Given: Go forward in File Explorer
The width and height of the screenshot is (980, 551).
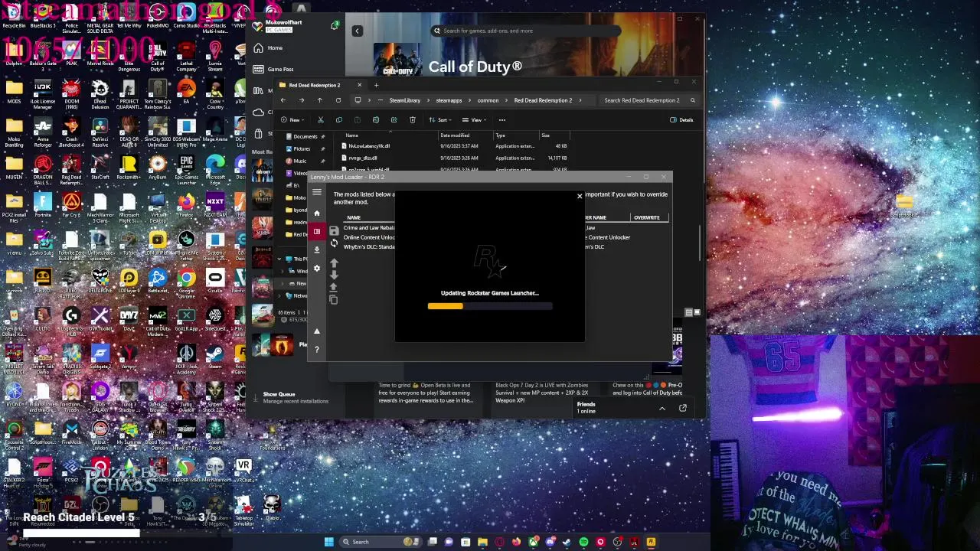Looking at the screenshot, I should (x=302, y=100).
